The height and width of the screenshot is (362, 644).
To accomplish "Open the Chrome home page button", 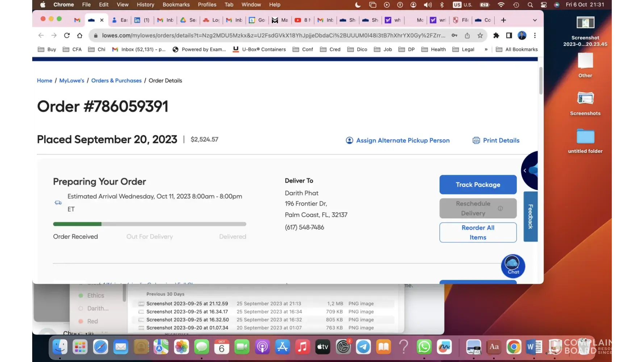I will [x=80, y=35].
